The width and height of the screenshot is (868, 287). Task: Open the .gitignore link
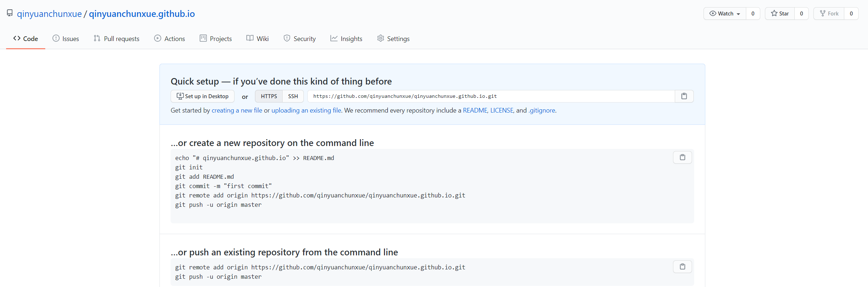[x=542, y=110]
